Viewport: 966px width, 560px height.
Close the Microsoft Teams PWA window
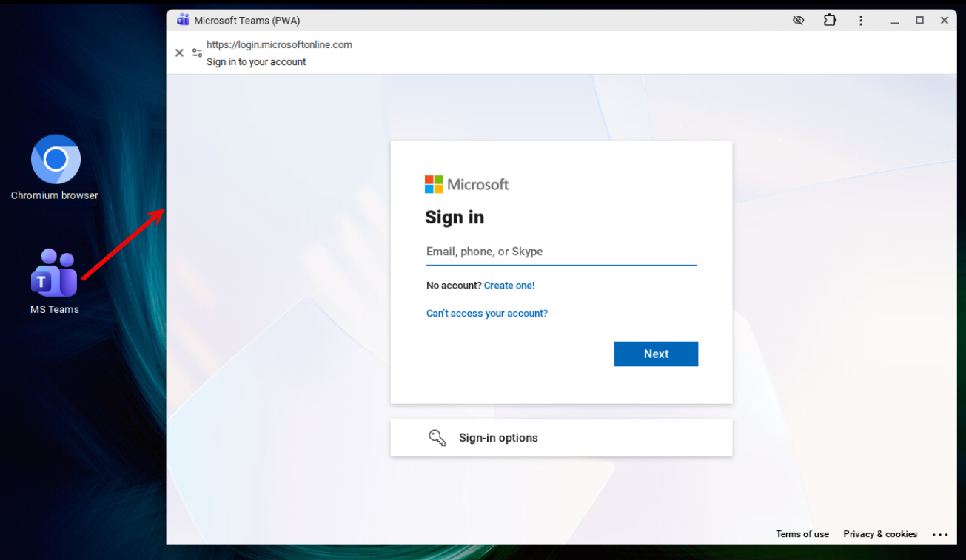click(x=945, y=21)
